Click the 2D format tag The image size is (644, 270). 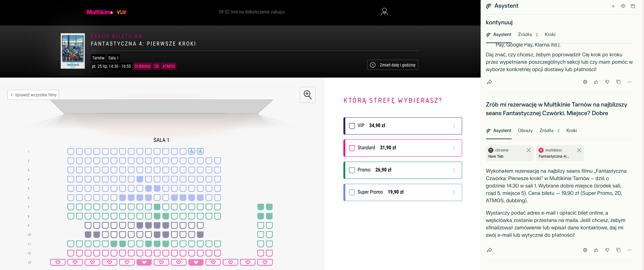coord(157,66)
